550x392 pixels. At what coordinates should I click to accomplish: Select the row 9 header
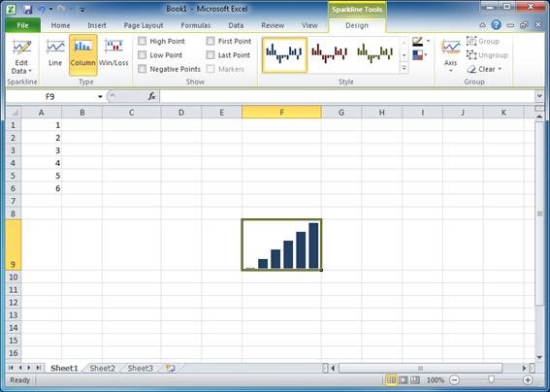click(14, 245)
